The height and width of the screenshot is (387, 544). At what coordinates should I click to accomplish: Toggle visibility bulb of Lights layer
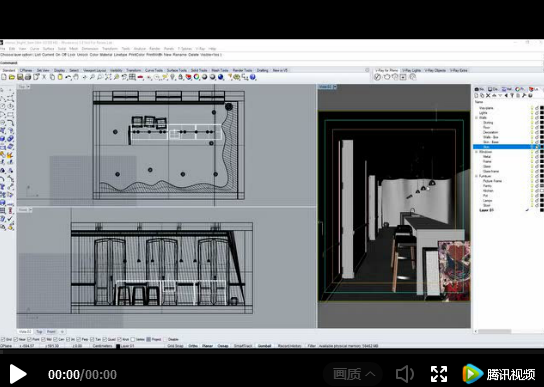click(x=532, y=113)
